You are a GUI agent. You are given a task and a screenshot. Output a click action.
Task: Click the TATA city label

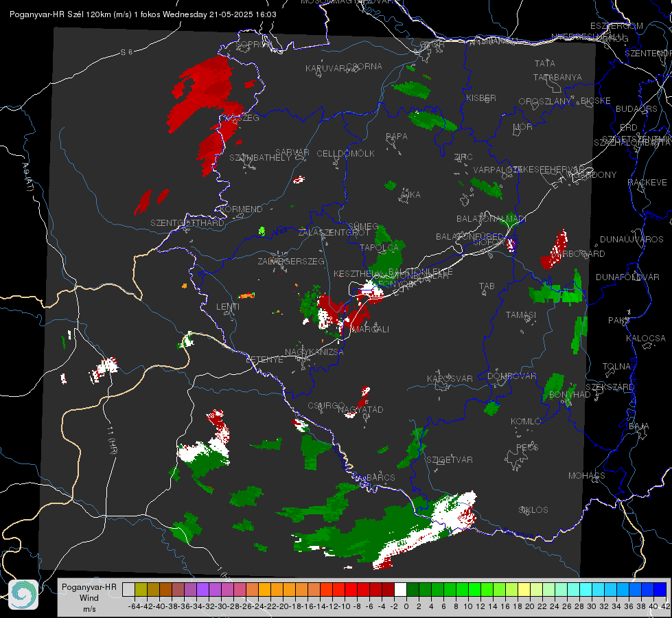point(545,63)
